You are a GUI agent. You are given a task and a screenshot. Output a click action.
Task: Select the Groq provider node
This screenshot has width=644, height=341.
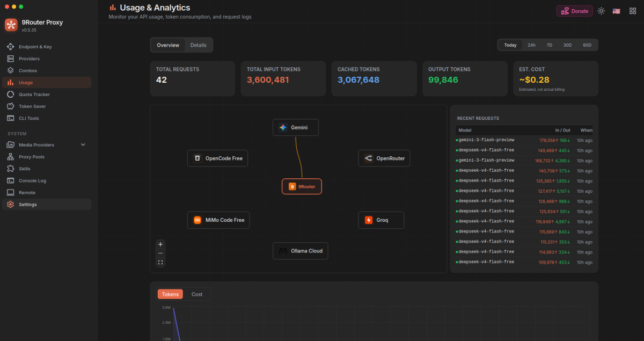tap(381, 220)
